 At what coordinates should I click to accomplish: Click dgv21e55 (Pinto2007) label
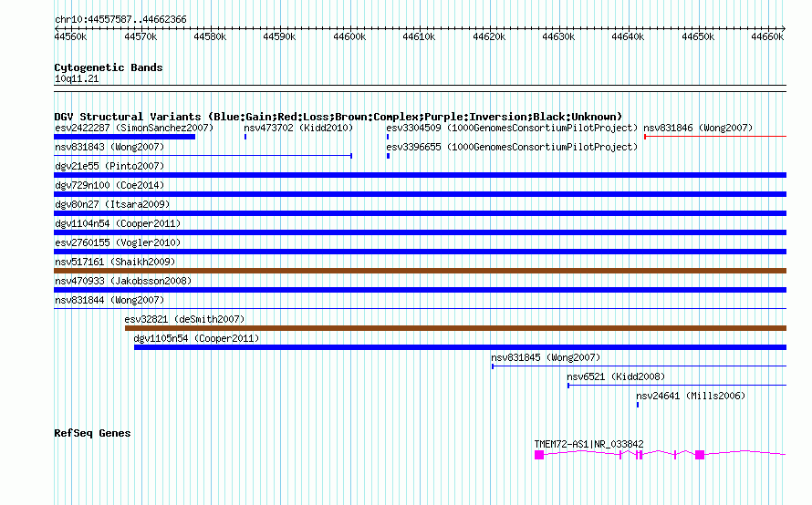(x=109, y=166)
